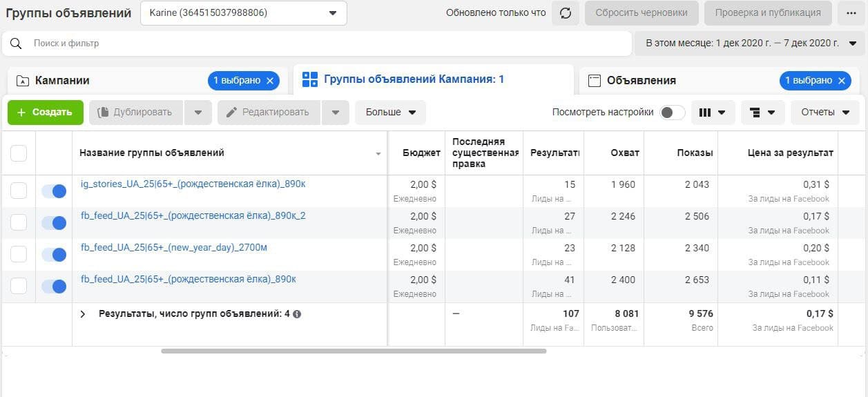Click the green Создать button
Image resolution: width=868 pixels, height=397 pixels.
(46, 113)
